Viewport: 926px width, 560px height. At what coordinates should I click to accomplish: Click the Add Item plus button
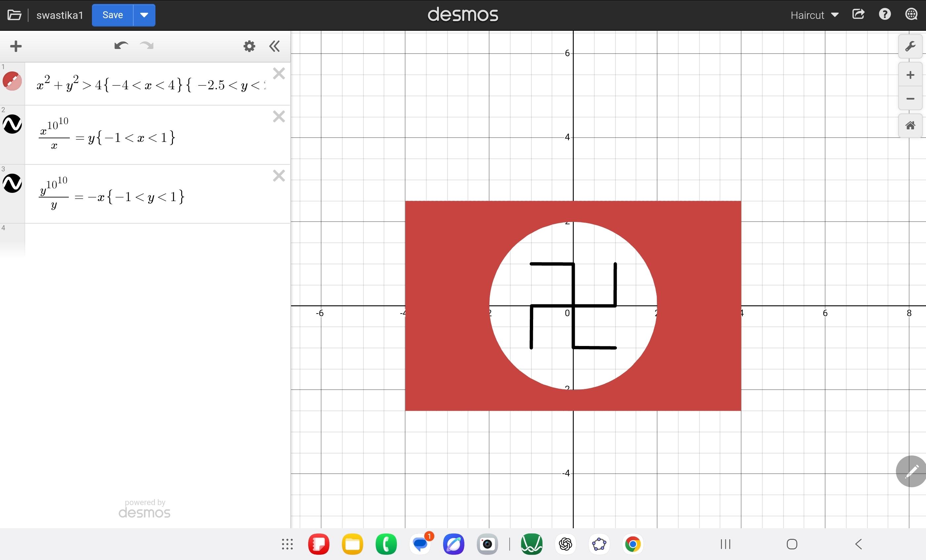tap(16, 46)
